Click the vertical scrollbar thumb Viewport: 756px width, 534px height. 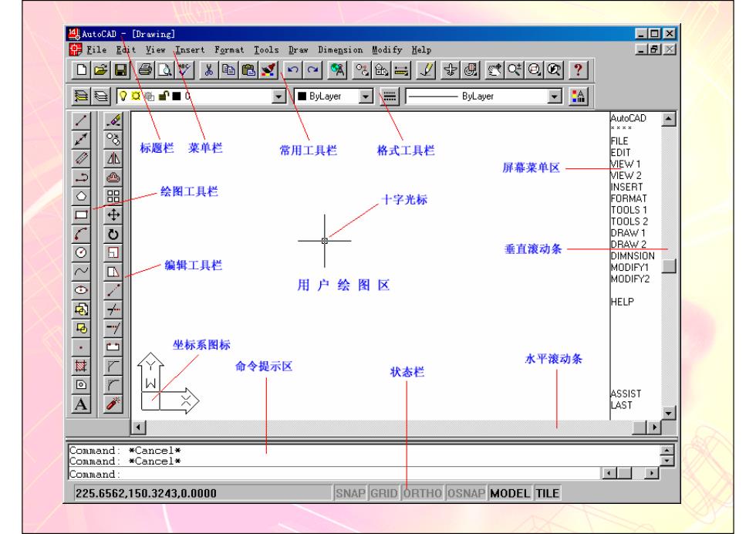tap(669, 265)
